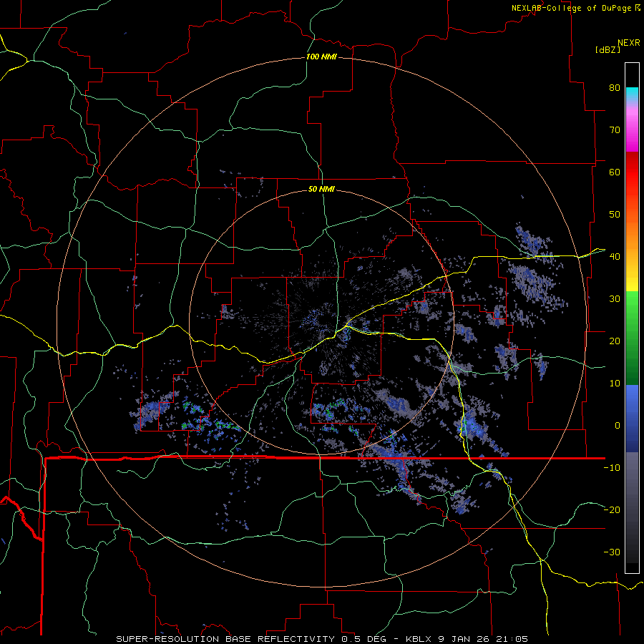Click the "9 JAN 26 21:05" timestamp

coord(483,639)
